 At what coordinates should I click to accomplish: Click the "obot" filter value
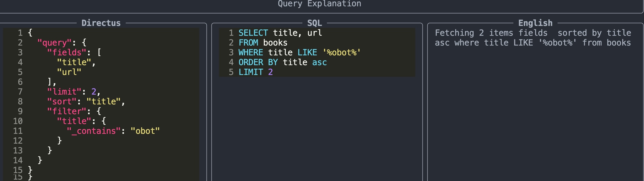(x=145, y=131)
